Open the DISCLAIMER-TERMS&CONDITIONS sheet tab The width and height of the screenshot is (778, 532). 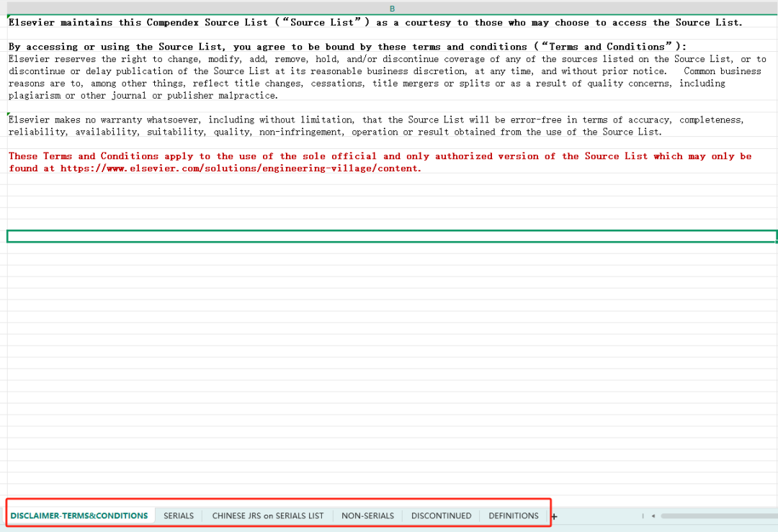pyautogui.click(x=79, y=515)
